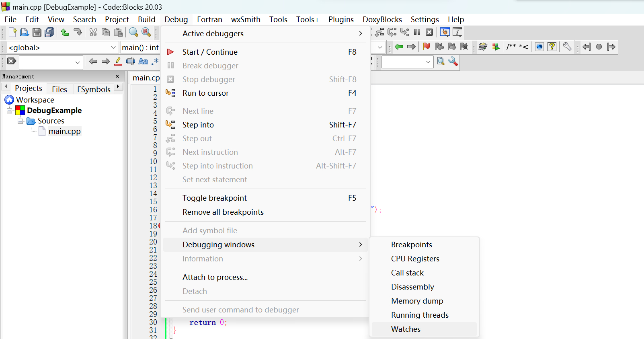Go to the previous bookmark icon
Image resolution: width=644 pixels, height=339 pixels.
coord(439,47)
